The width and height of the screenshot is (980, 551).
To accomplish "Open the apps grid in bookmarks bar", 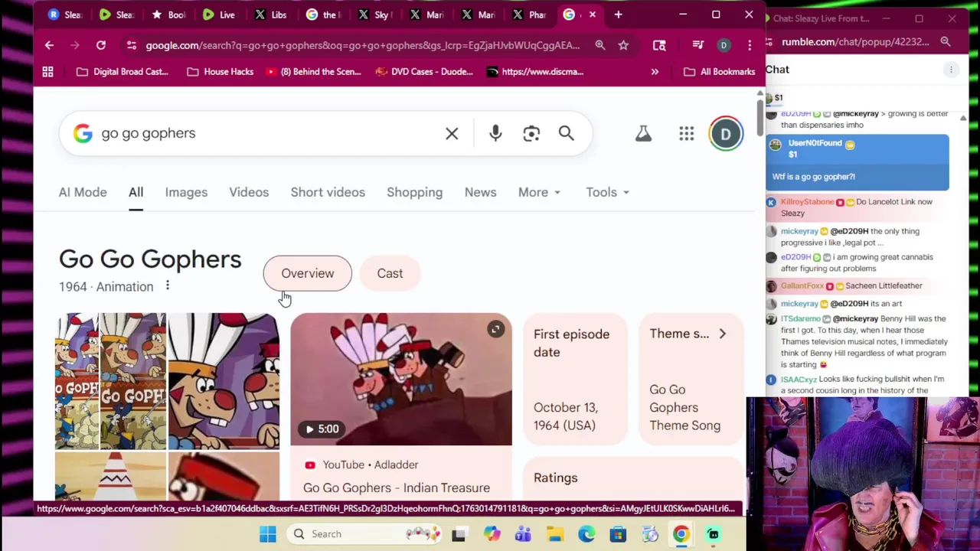I will click(x=47, y=72).
